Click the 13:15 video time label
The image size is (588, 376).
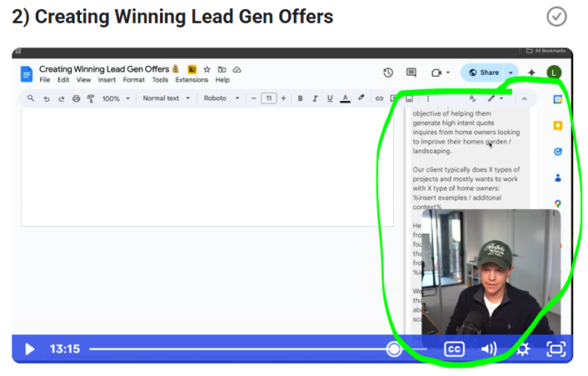pyautogui.click(x=65, y=349)
